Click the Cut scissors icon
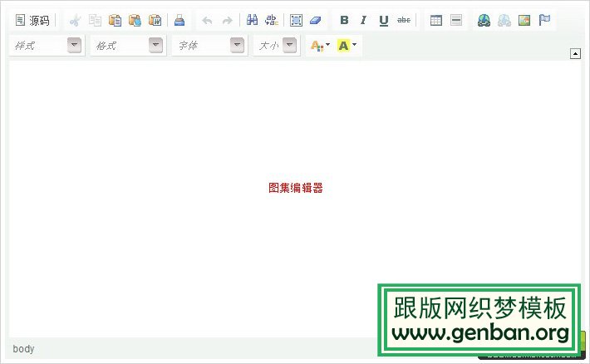Image resolution: width=590 pixels, height=364 pixels. [x=76, y=20]
